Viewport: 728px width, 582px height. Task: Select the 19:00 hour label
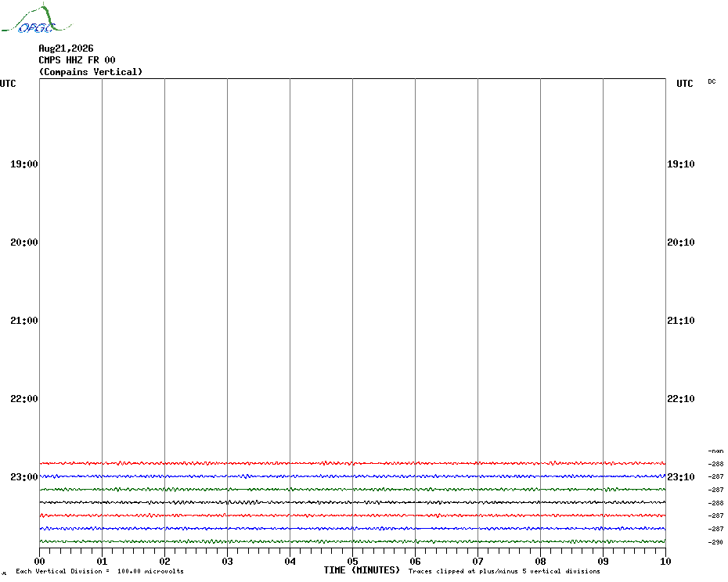tap(24, 163)
